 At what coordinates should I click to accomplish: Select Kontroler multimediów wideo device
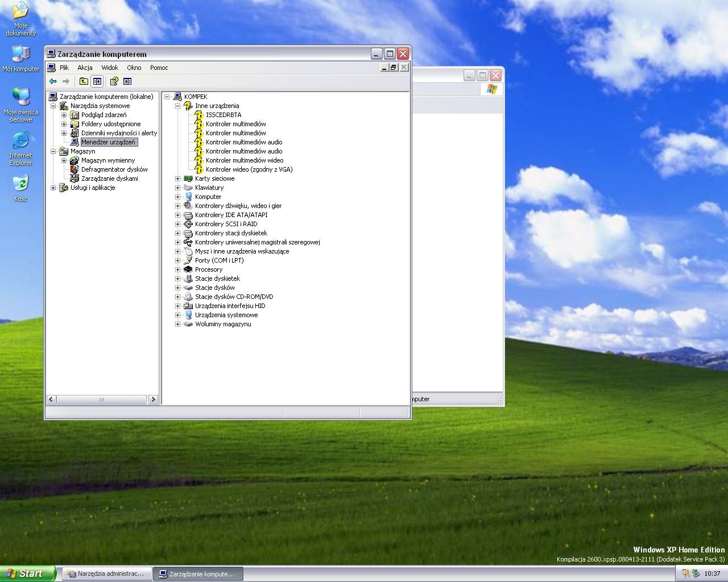[x=245, y=160]
